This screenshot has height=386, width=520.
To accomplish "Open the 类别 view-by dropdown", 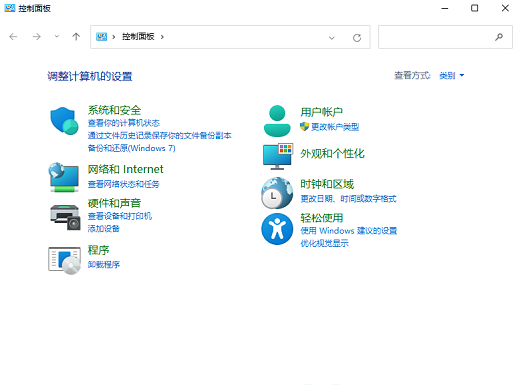I will pyautogui.click(x=451, y=76).
